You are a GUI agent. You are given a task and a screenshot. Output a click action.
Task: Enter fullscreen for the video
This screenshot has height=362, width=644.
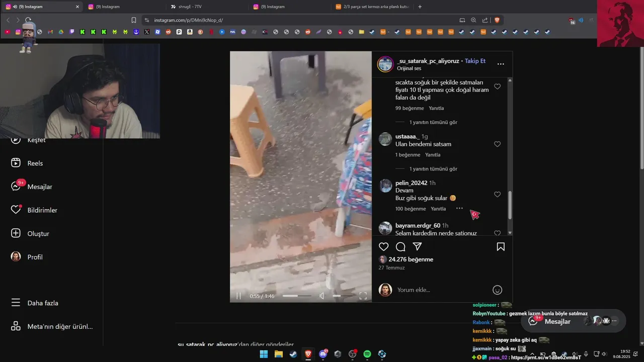coord(363,296)
